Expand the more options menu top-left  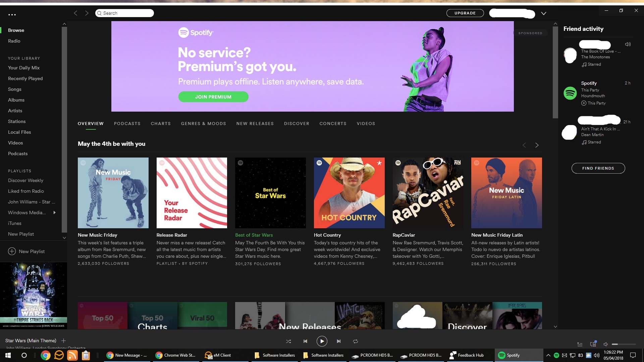(x=12, y=13)
